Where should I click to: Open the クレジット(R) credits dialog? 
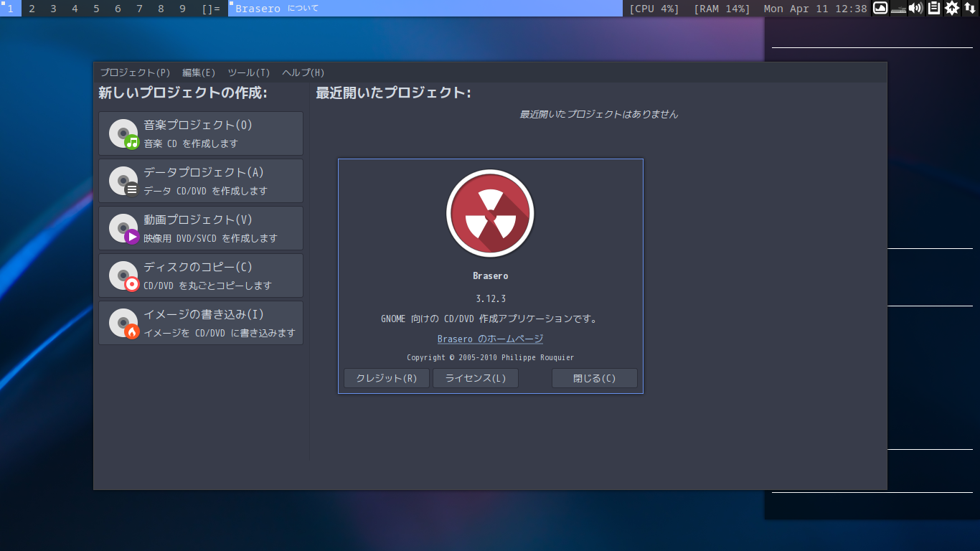[x=387, y=378]
